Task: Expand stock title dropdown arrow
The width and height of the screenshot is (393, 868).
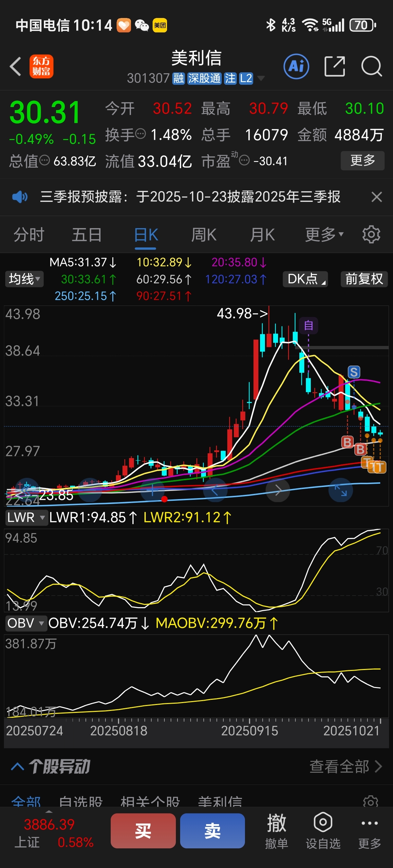Action: pyautogui.click(x=261, y=79)
